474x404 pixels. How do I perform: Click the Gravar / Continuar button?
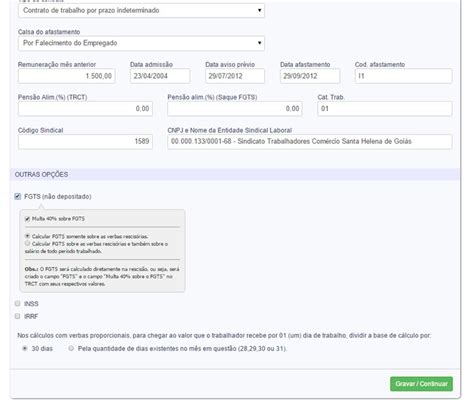click(421, 384)
